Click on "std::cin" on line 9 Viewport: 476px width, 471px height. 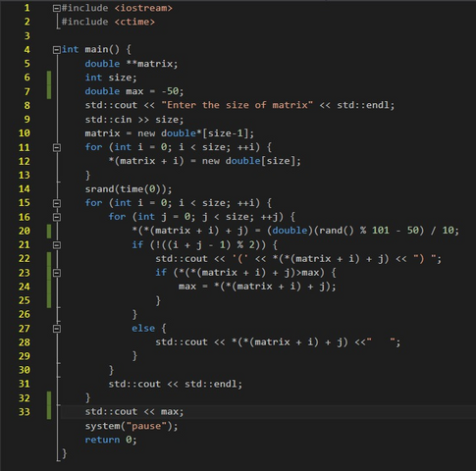point(108,120)
